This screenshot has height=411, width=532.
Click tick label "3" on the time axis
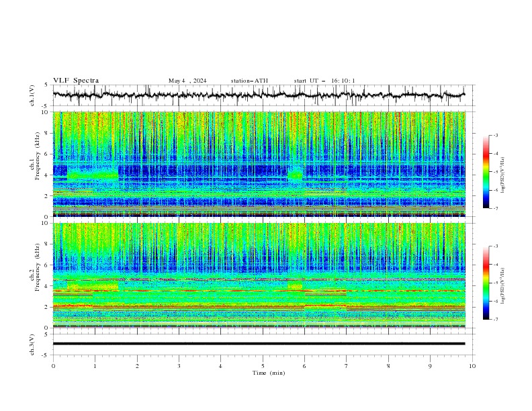179,366
